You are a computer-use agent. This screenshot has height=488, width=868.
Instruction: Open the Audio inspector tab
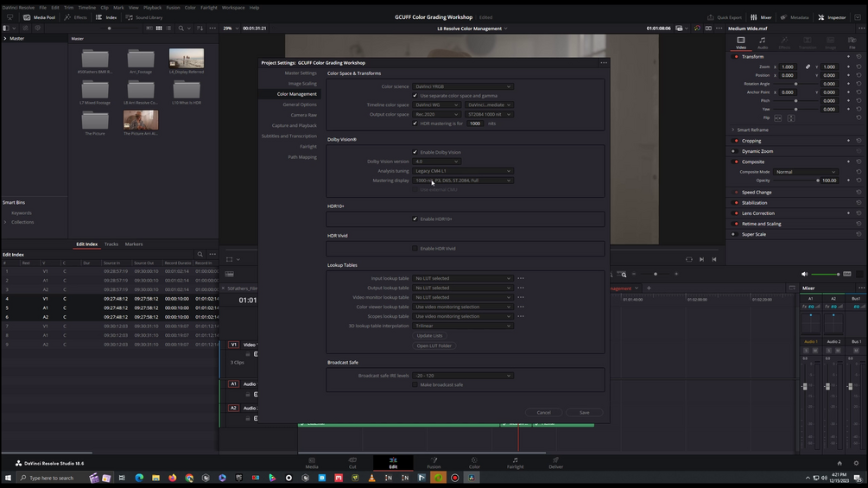(763, 42)
